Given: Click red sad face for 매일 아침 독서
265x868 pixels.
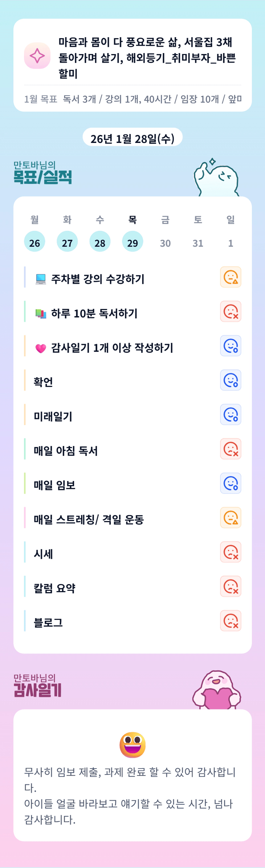Looking at the screenshot, I should pos(231,449).
